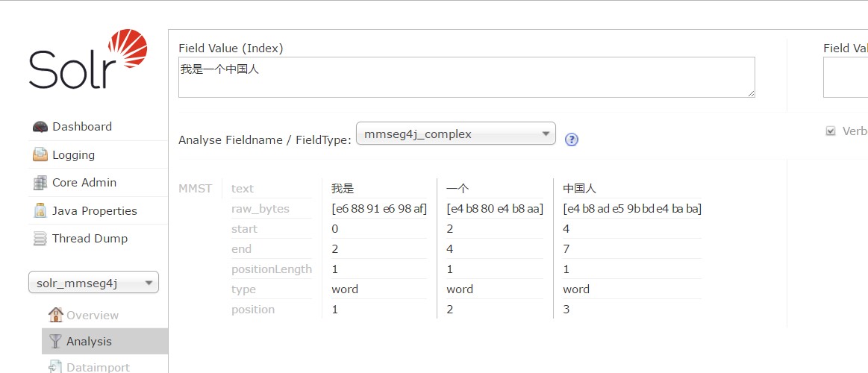Open the Logging menu item
The image size is (868, 373).
pos(73,155)
